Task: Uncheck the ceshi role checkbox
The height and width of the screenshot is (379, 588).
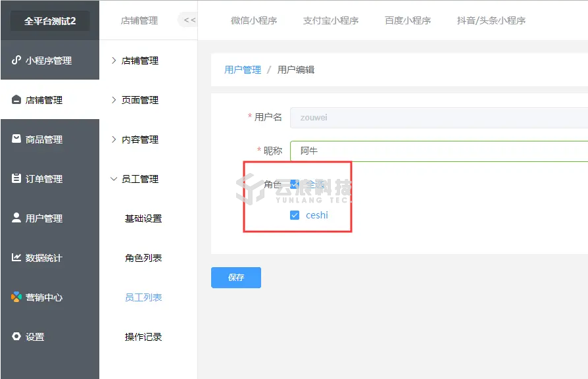Action: (x=295, y=215)
